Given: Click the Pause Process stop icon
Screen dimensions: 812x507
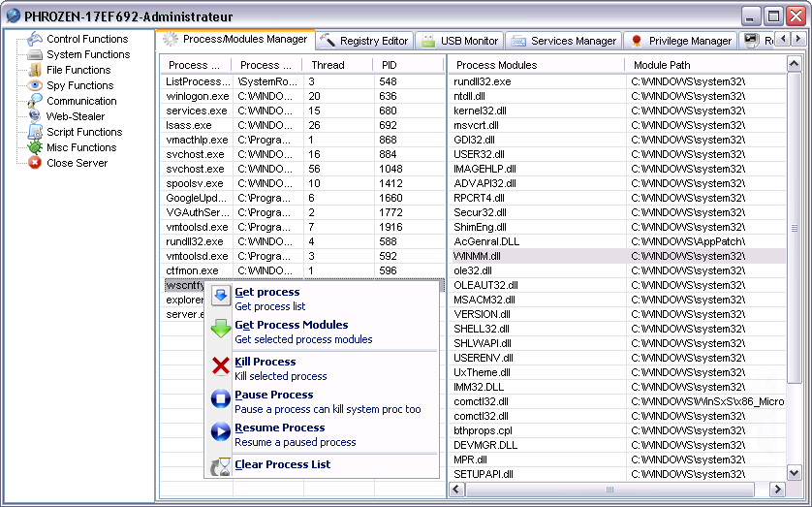Looking at the screenshot, I should pyautogui.click(x=220, y=399).
